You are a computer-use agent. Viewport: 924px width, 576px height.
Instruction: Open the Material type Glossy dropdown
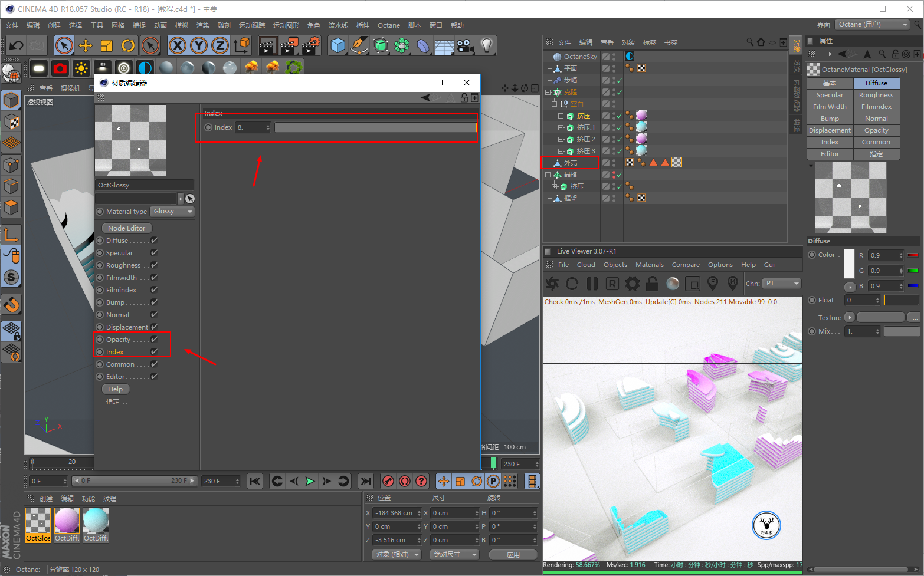[x=172, y=212]
